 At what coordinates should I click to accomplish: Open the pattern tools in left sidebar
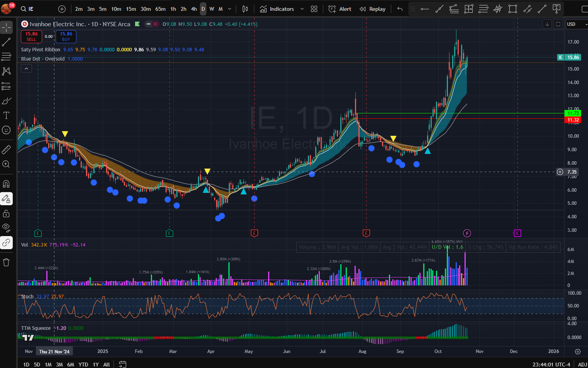[6, 71]
